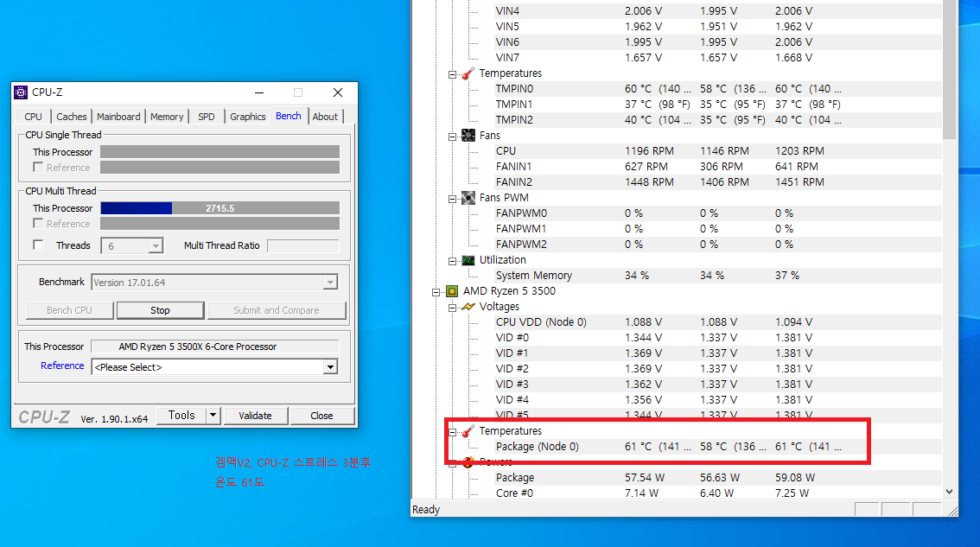
Task: Collapse the Fans tree node
Action: [x=453, y=137]
